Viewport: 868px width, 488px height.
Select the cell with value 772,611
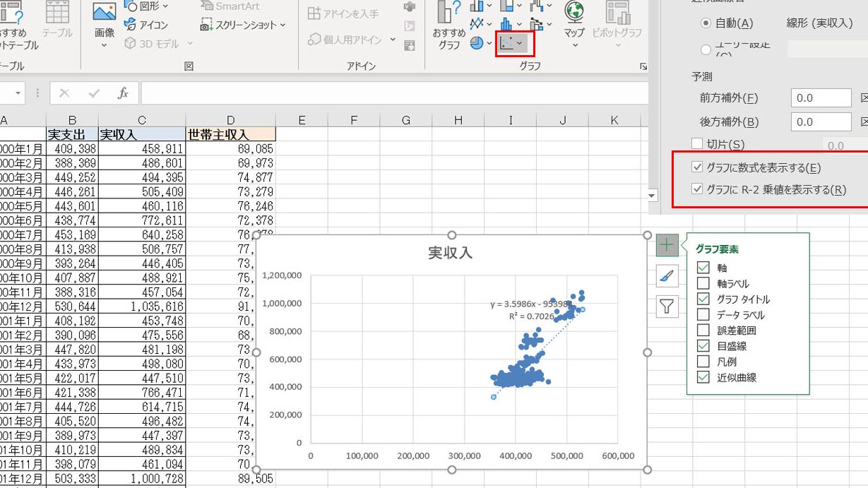tap(142, 220)
